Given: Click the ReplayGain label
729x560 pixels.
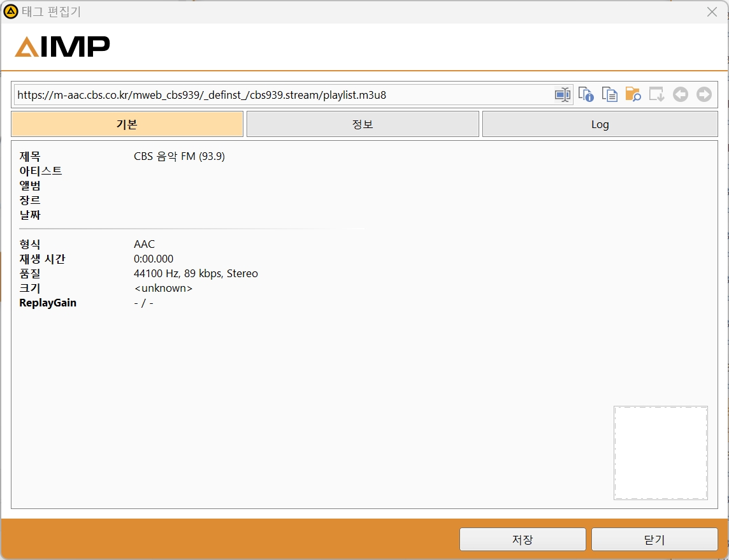Looking at the screenshot, I should pos(48,303).
